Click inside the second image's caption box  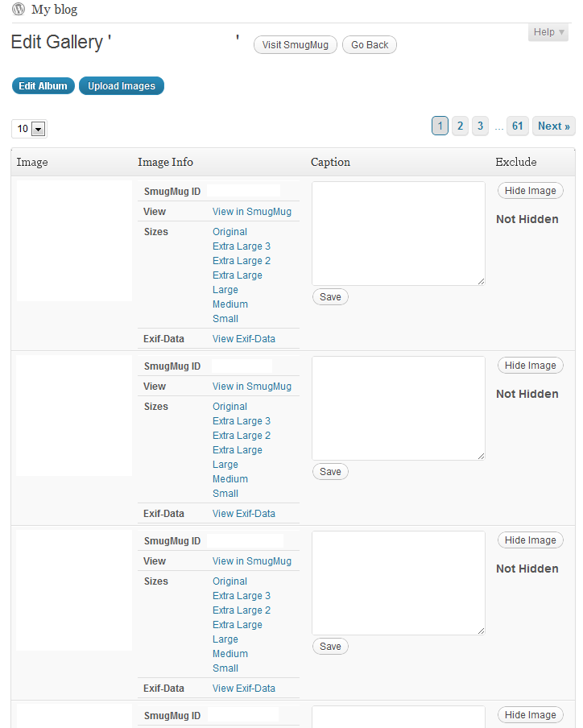(x=399, y=408)
